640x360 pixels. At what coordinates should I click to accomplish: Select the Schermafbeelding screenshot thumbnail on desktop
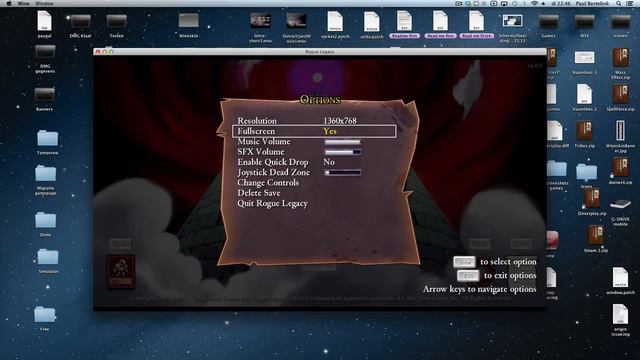pyautogui.click(x=512, y=20)
